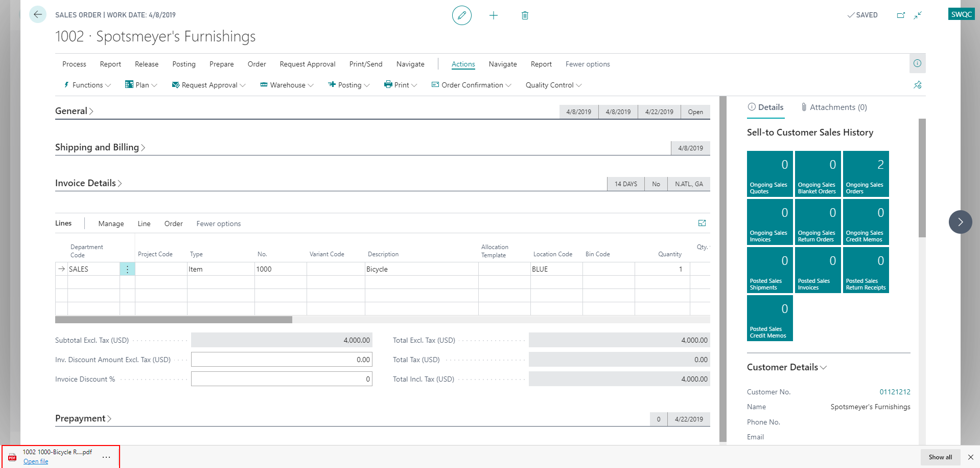Screen dimensions: 980x468
Task: Click the Invoice Discount % field
Action: 282,379
